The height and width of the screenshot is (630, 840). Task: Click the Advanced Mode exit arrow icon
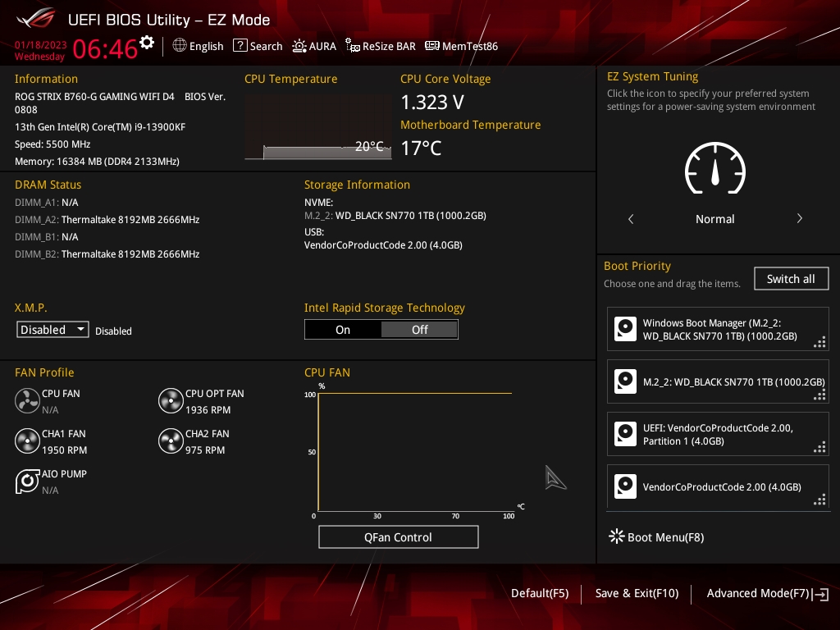[x=820, y=594]
